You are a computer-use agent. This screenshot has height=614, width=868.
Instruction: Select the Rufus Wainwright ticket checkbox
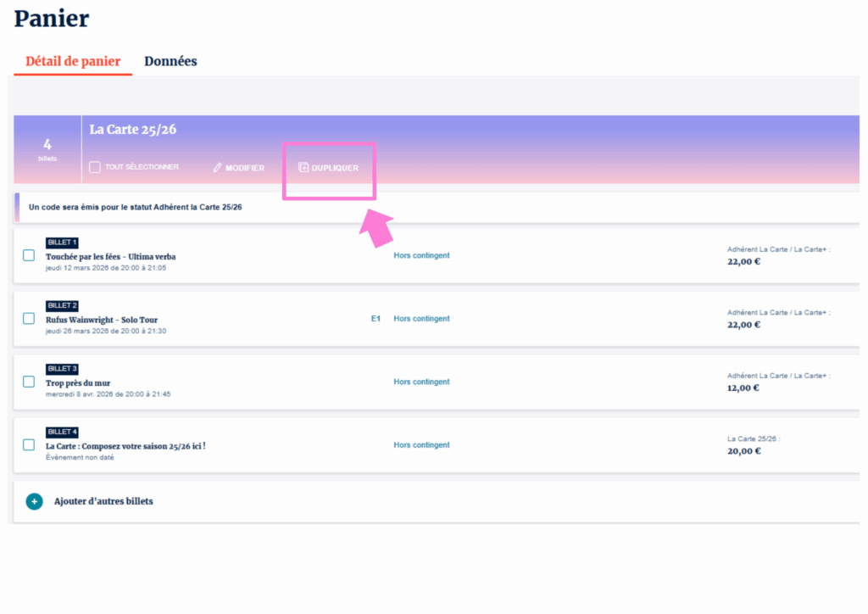coord(29,319)
